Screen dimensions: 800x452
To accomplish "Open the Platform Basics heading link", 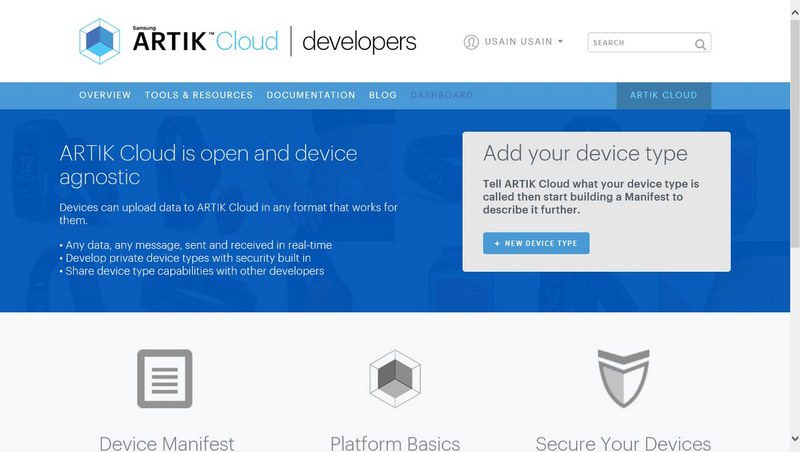I will 395,443.
